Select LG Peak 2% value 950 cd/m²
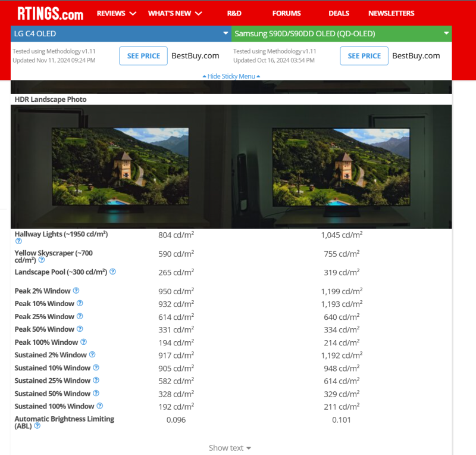 176,291
